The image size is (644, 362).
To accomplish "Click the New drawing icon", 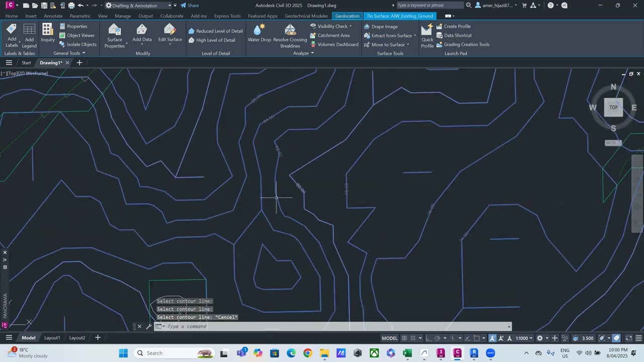I will click(x=26, y=6).
